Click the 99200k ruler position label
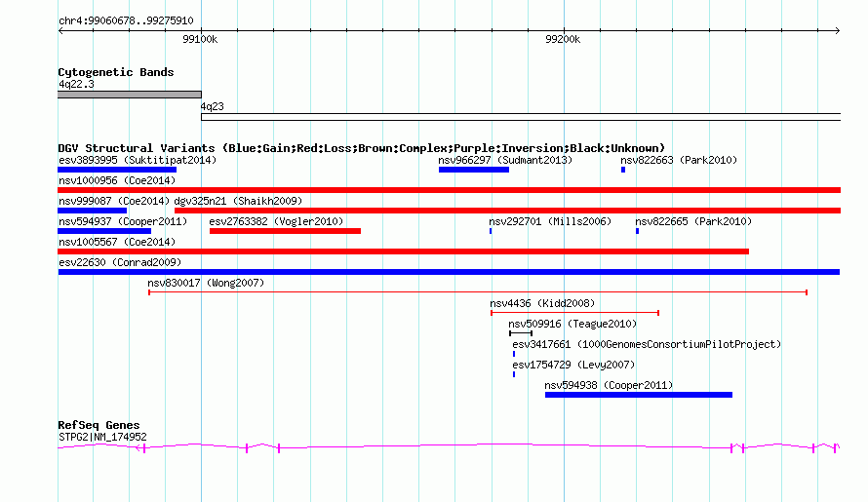 pyautogui.click(x=563, y=39)
